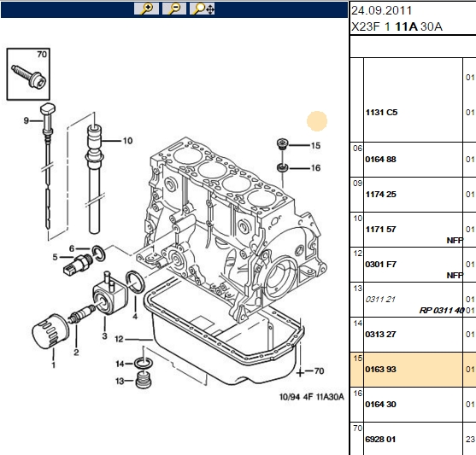Image resolution: width=476 pixels, height=455 pixels.
Task: Click part number 0313 27
Action: click(380, 335)
